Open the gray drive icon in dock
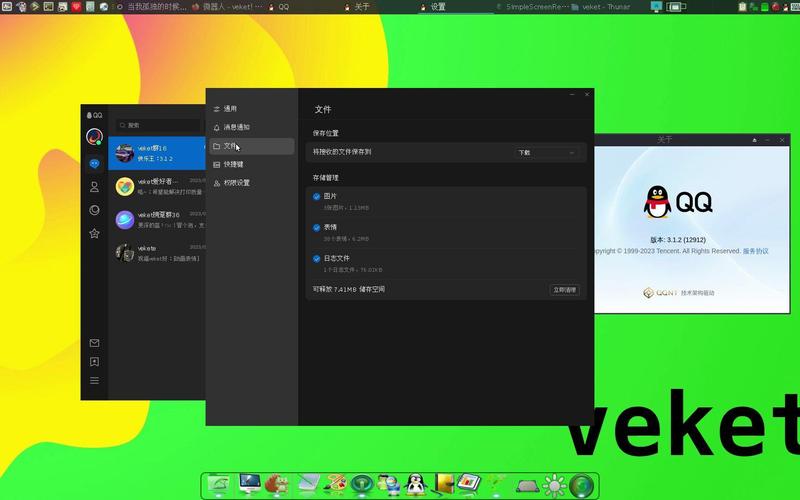800x500 pixels. pyautogui.click(x=527, y=486)
